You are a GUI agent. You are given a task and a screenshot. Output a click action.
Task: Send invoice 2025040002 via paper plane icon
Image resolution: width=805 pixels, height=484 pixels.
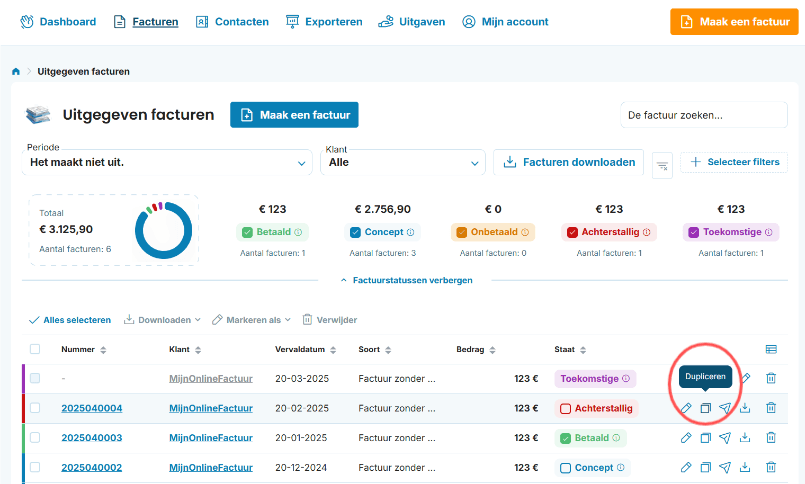725,468
